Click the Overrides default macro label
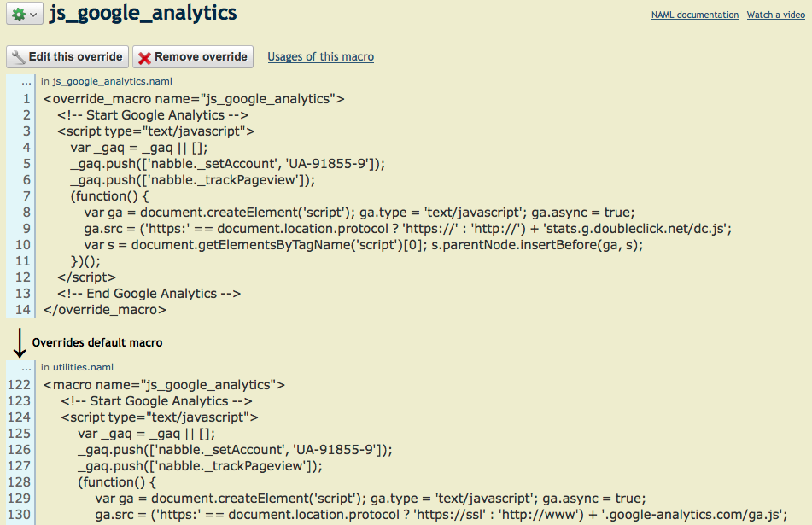 click(97, 342)
